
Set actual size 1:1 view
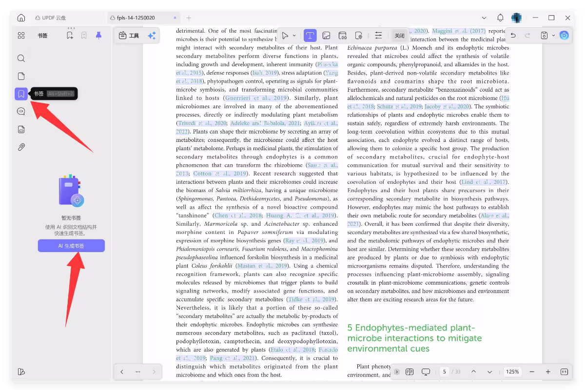point(564,372)
